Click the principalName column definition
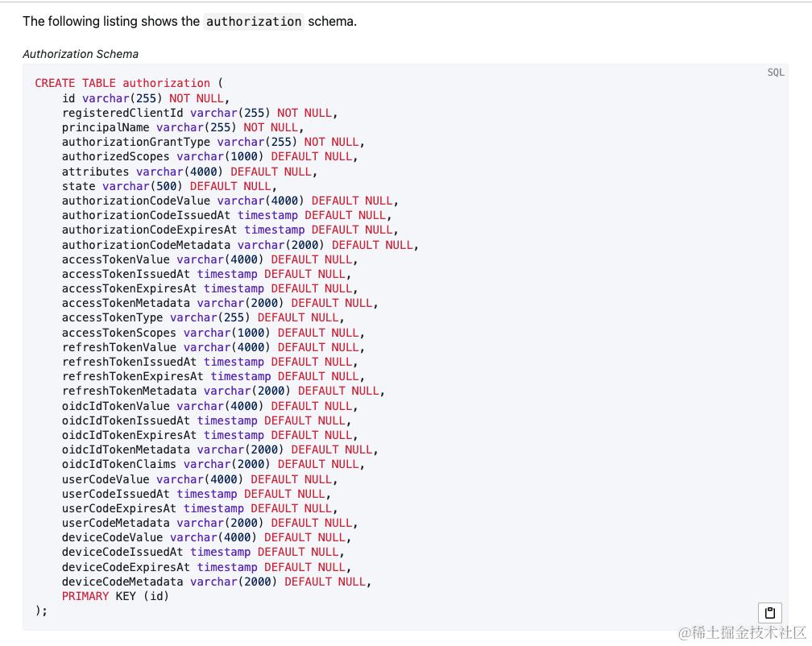The height and width of the screenshot is (646, 812). pyautogui.click(x=183, y=127)
